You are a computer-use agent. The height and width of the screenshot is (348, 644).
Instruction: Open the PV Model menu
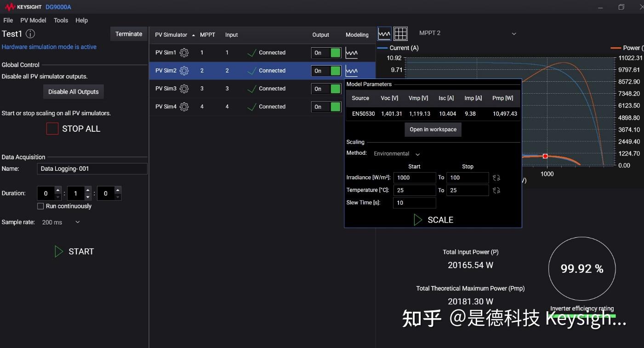pyautogui.click(x=33, y=20)
